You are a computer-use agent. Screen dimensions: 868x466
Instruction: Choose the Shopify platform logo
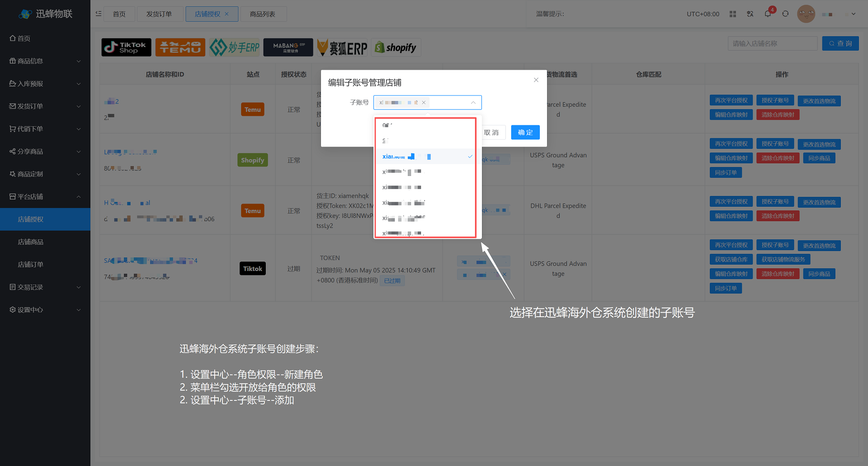(x=396, y=48)
